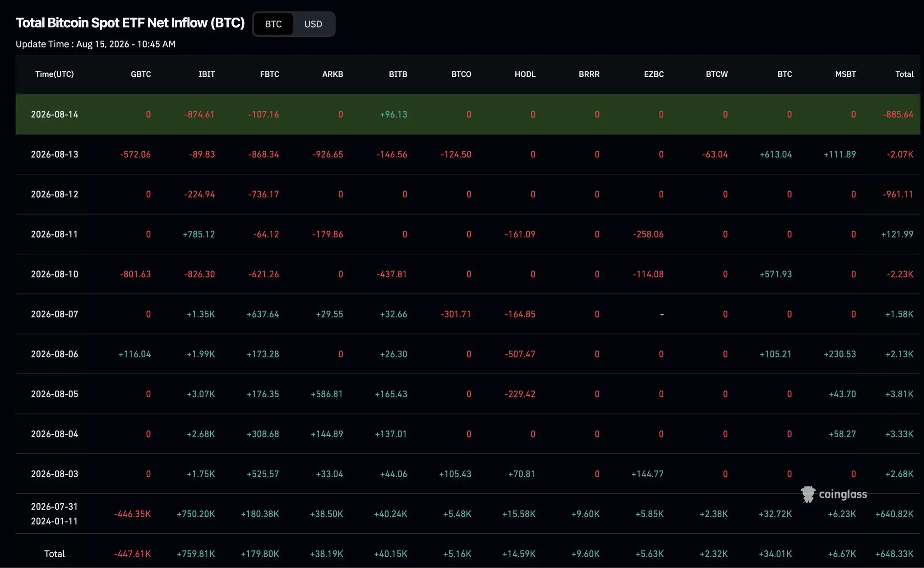
Task: Click the BTCO value -301.71
Action: (x=456, y=314)
